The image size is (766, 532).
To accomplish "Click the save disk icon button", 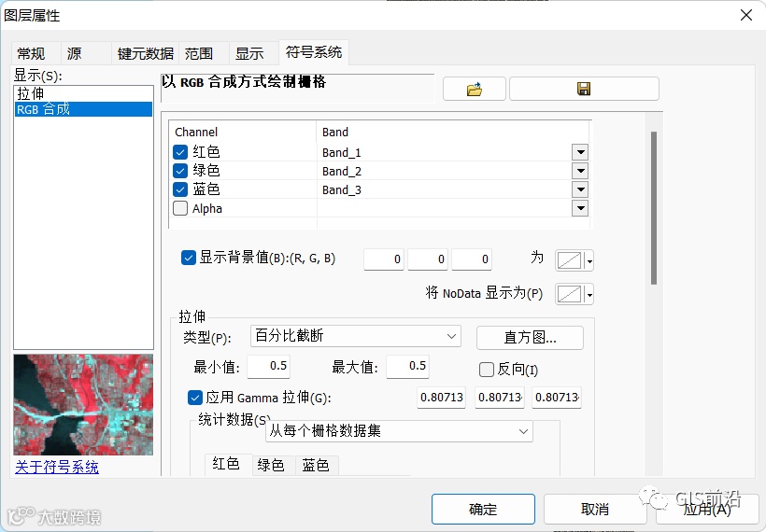I will click(584, 89).
